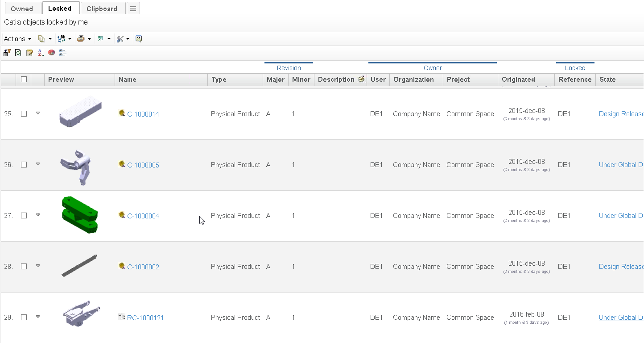Click the expand-all list view icon
The height and width of the screenshot is (343, 644).
(63, 53)
